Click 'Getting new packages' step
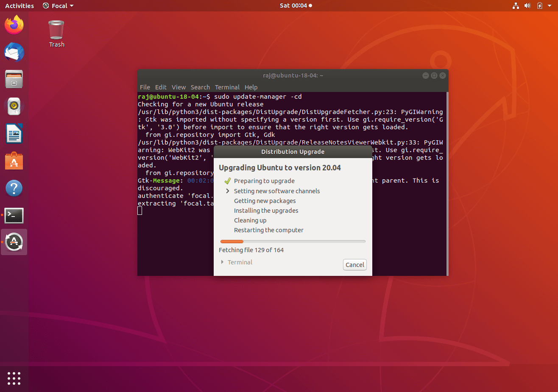This screenshot has width=558, height=392. coord(265,201)
